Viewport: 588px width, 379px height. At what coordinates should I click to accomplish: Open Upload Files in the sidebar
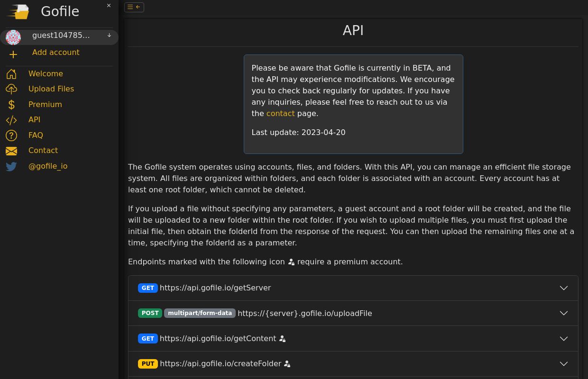[51, 89]
